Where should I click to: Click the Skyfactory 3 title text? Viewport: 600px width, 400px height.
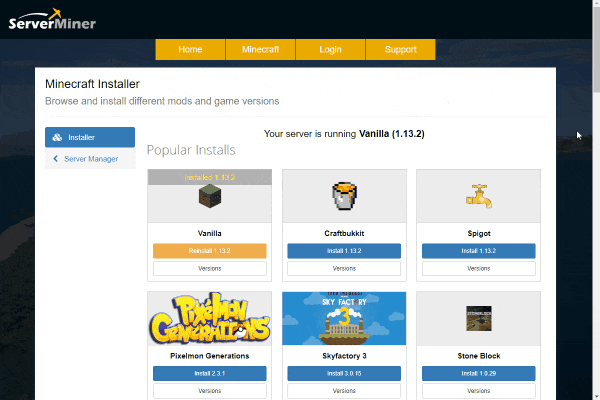(344, 356)
